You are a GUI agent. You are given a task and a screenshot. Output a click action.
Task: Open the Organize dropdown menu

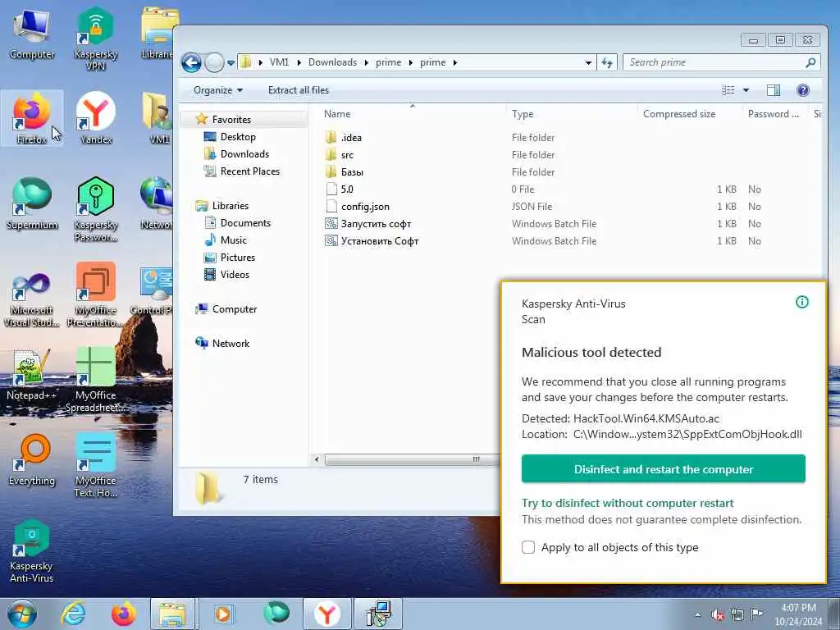pyautogui.click(x=218, y=90)
